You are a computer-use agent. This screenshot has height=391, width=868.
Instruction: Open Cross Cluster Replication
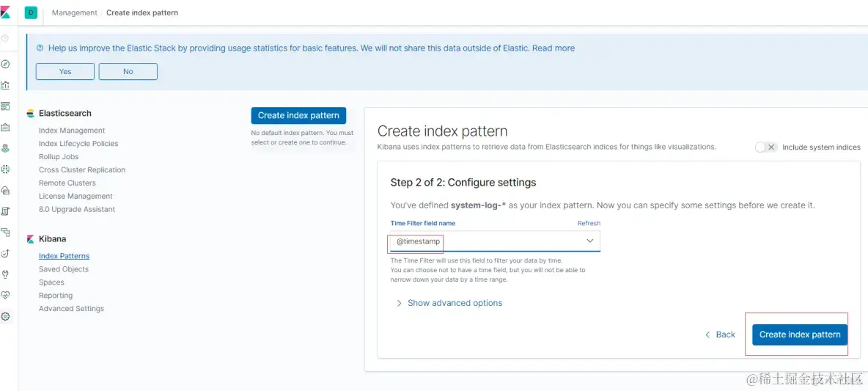[82, 170]
